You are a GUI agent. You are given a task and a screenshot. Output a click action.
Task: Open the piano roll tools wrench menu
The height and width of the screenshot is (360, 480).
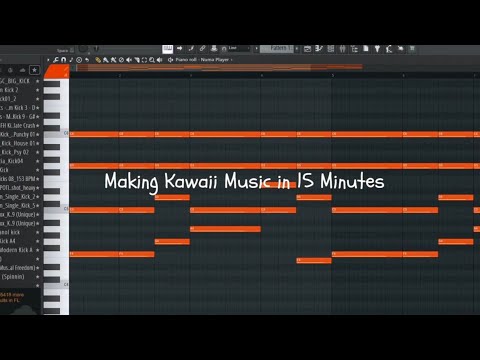[x=56, y=60]
